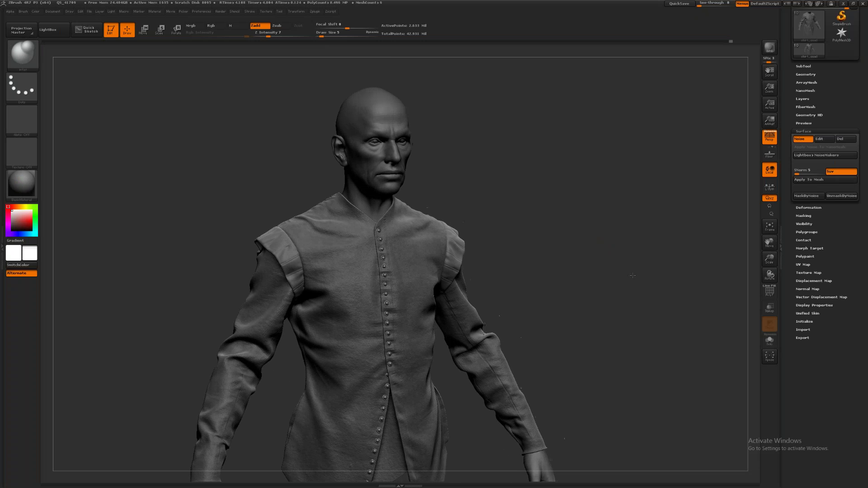This screenshot has width=868, height=488.
Task: Open the Quick Sketch tool
Action: click(x=86, y=30)
